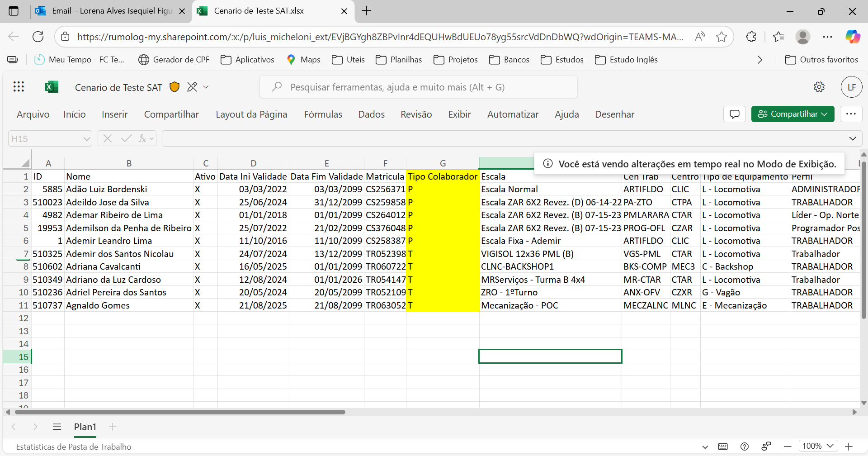Click the orange sensitivity shield icon

coord(175,87)
